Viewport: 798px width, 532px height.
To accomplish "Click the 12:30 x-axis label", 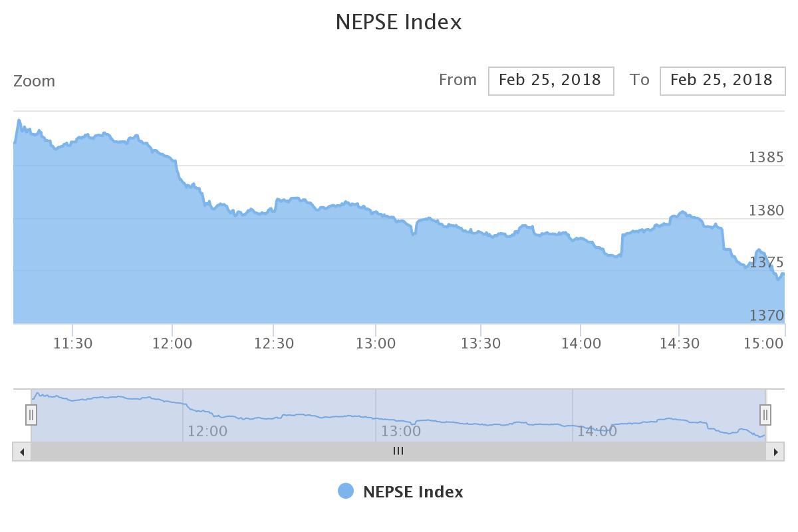I will tap(274, 343).
